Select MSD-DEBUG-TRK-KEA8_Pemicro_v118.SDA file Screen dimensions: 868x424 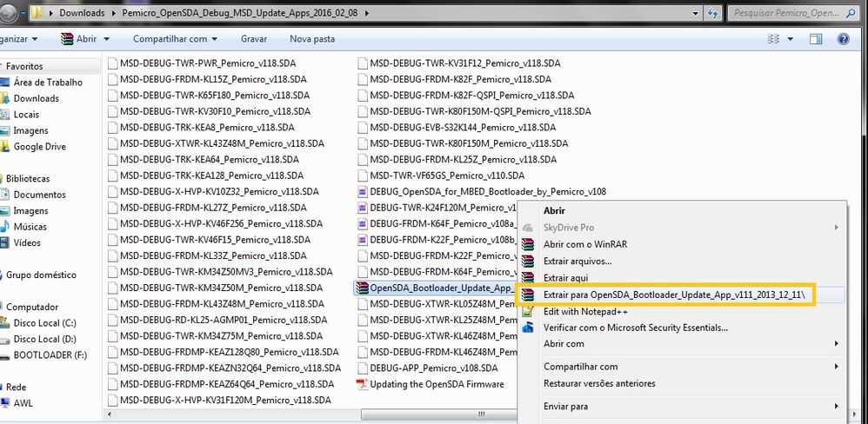point(201,128)
